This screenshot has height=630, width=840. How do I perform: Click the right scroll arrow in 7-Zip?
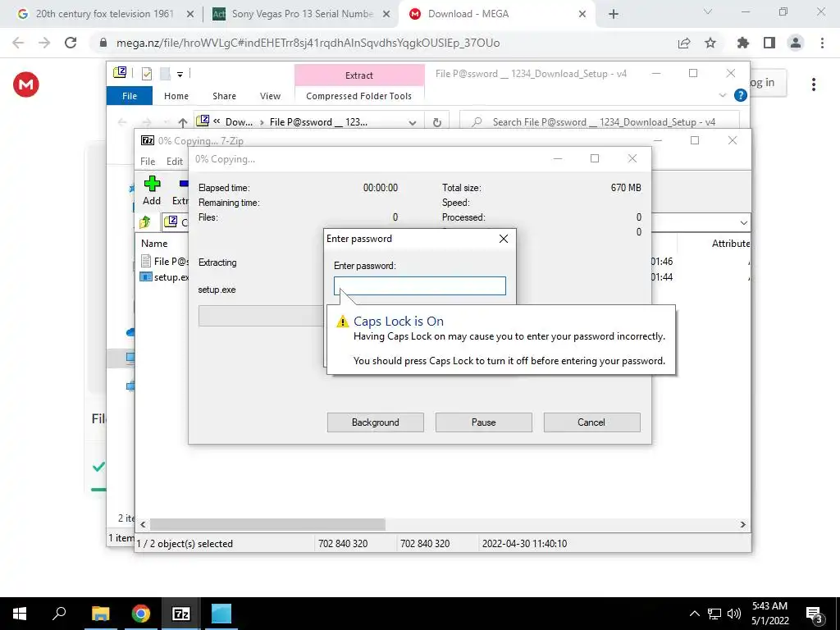point(742,524)
